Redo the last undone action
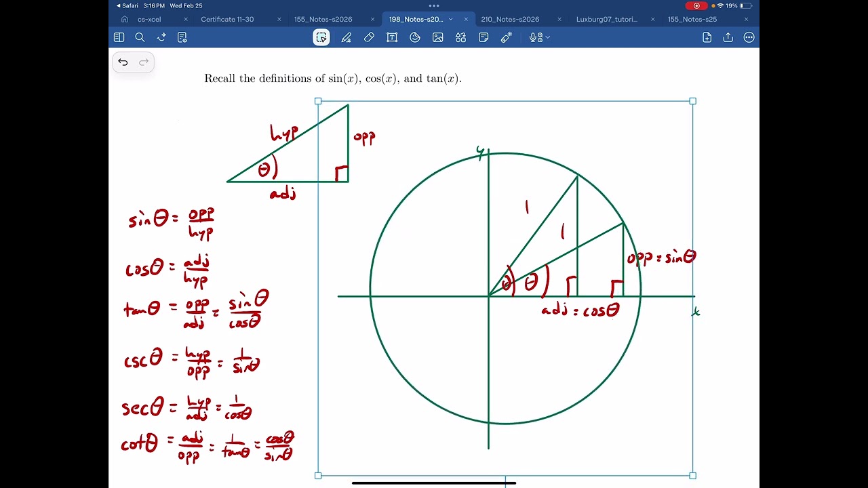868x488 pixels. [x=144, y=62]
